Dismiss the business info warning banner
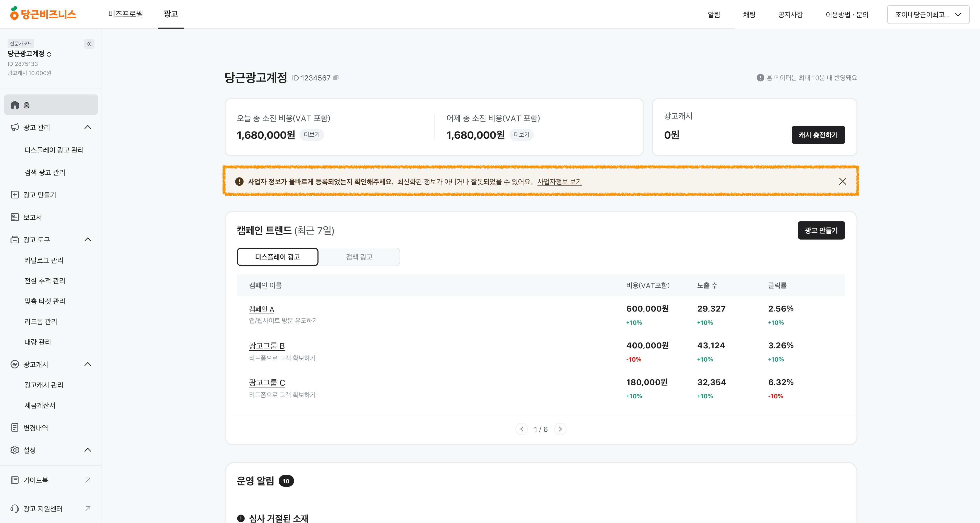Image resolution: width=980 pixels, height=523 pixels. coord(842,182)
